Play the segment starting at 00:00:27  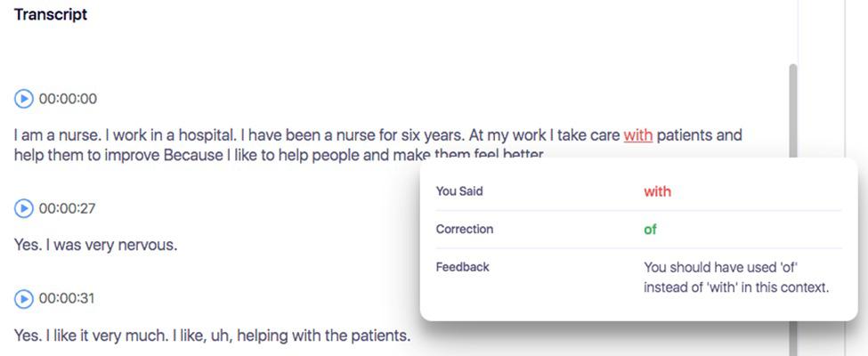24,208
